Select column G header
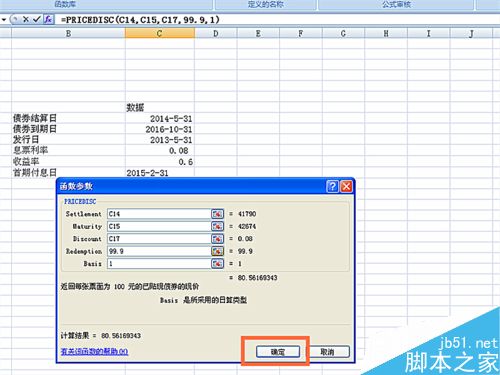The image size is (500, 375). pos(343,33)
